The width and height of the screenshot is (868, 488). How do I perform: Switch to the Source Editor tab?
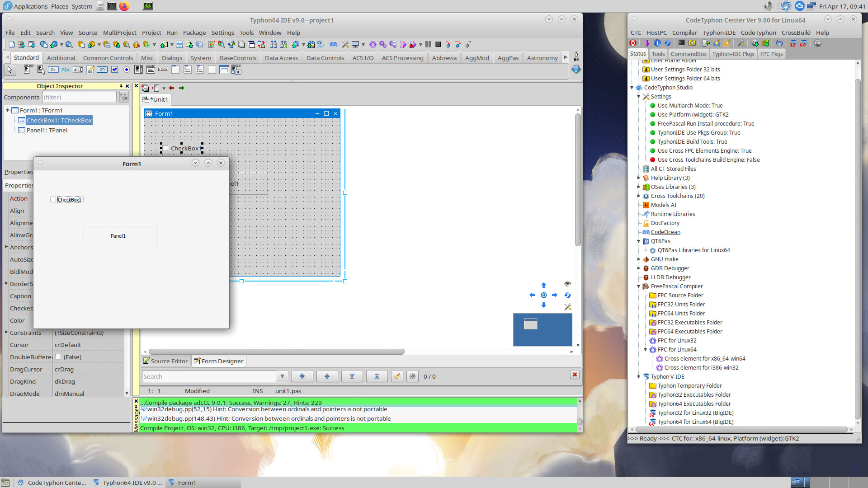tap(165, 361)
